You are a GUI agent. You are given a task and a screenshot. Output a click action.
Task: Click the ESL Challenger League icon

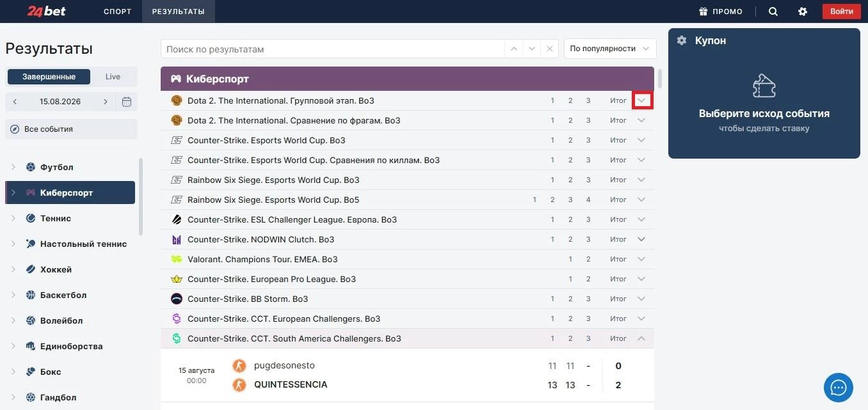click(x=177, y=219)
